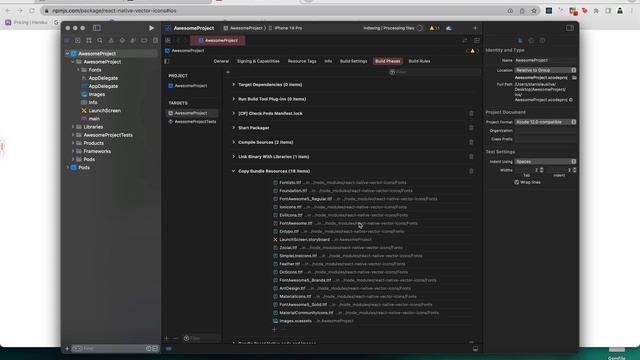Viewport: 640px width, 360px height.
Task: Choose the project folder location icon
Action: tap(574, 78)
